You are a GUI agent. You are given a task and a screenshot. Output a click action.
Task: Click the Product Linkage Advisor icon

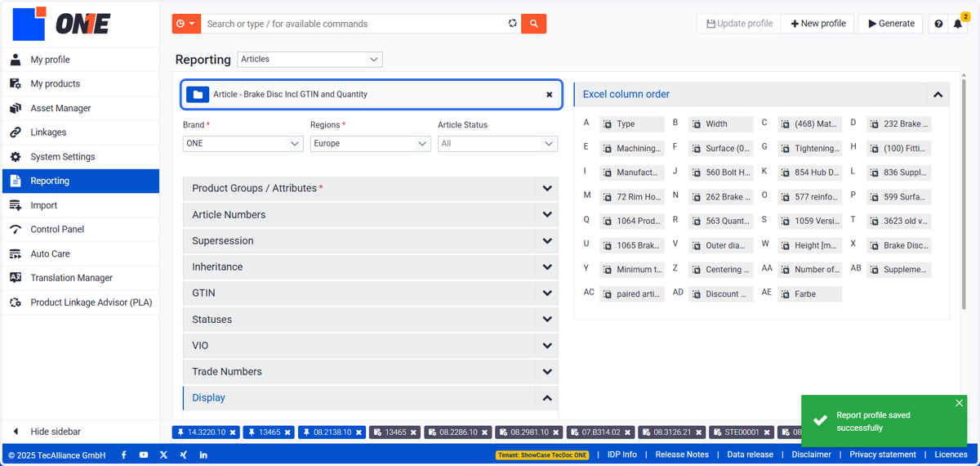pos(16,302)
